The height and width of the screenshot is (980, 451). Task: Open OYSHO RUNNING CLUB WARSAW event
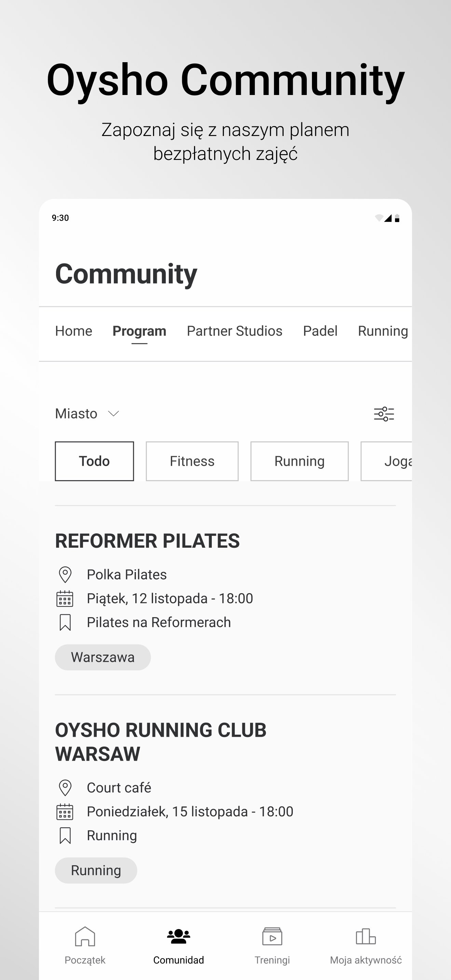(x=161, y=741)
